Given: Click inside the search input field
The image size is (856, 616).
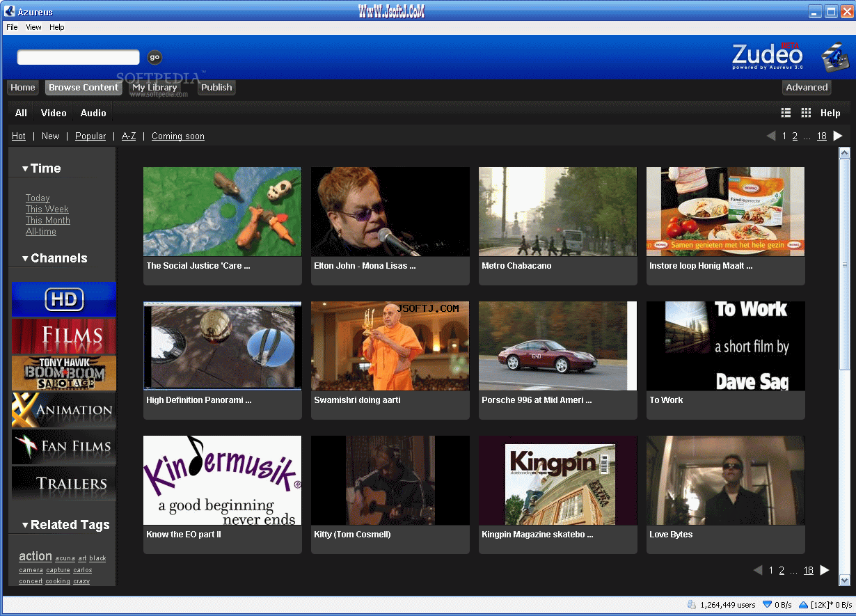Looking at the screenshot, I should pyautogui.click(x=78, y=58).
